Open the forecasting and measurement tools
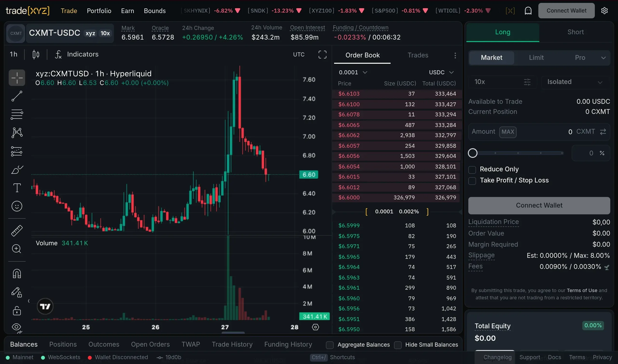This screenshot has height=364, width=618. point(17,151)
